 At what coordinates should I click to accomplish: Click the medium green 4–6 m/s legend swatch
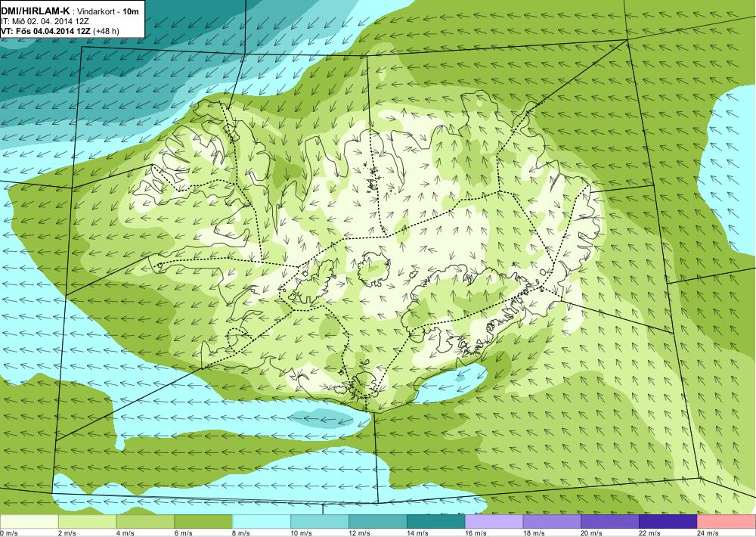(145, 522)
